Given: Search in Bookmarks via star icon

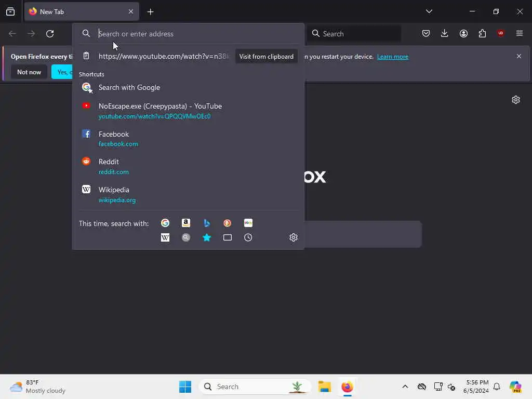Looking at the screenshot, I should [x=207, y=237].
